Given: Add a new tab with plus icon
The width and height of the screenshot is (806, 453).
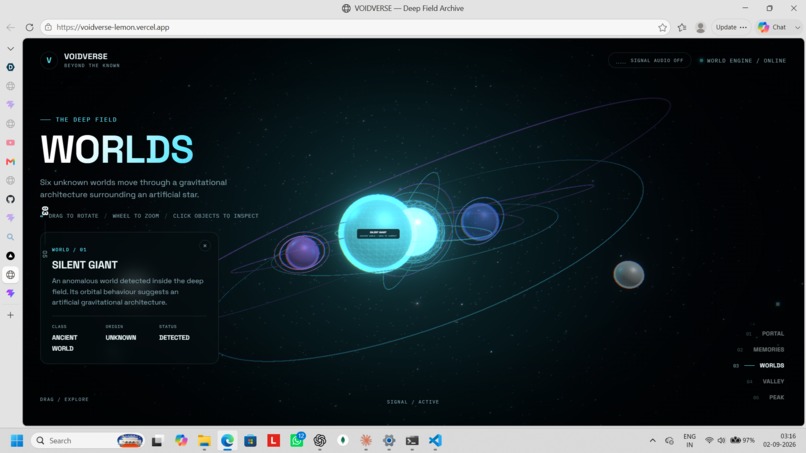Looking at the screenshot, I should click(10, 315).
